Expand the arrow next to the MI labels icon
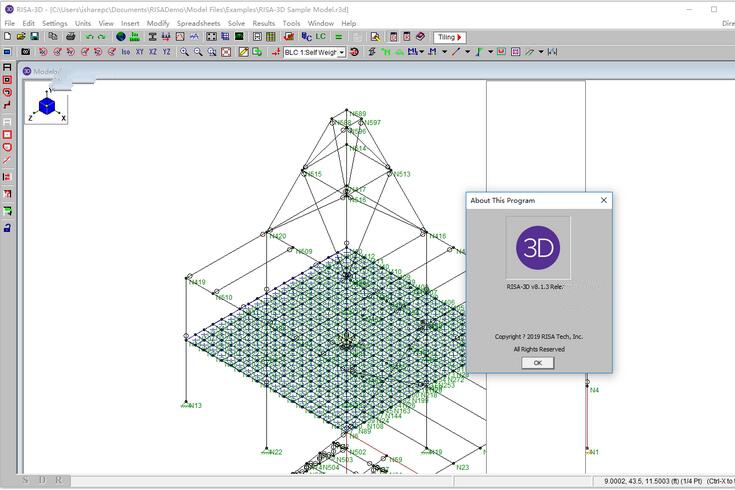 tap(421, 52)
